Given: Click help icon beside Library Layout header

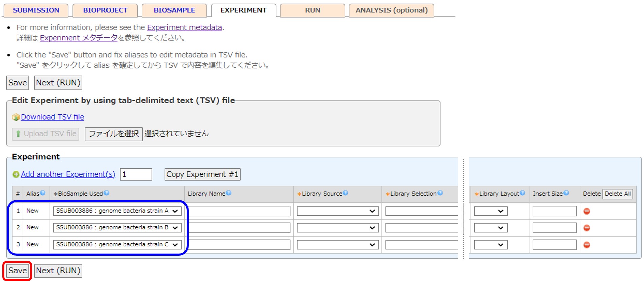Looking at the screenshot, I should pos(522,193).
